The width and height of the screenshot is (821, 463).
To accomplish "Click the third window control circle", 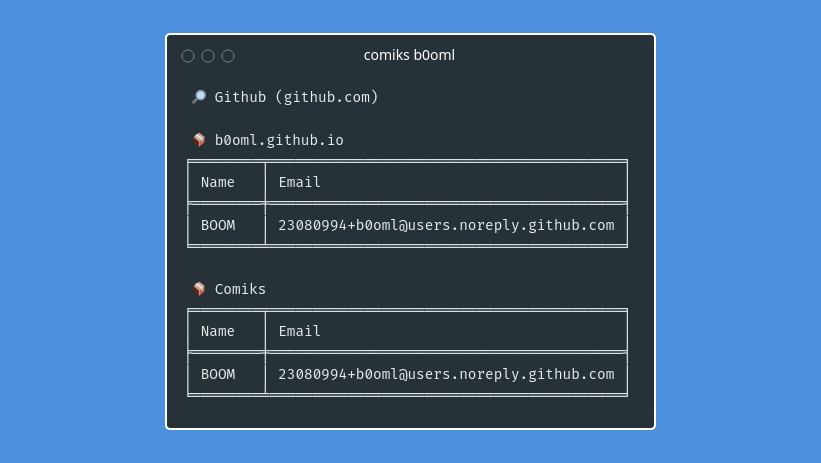I will [228, 56].
